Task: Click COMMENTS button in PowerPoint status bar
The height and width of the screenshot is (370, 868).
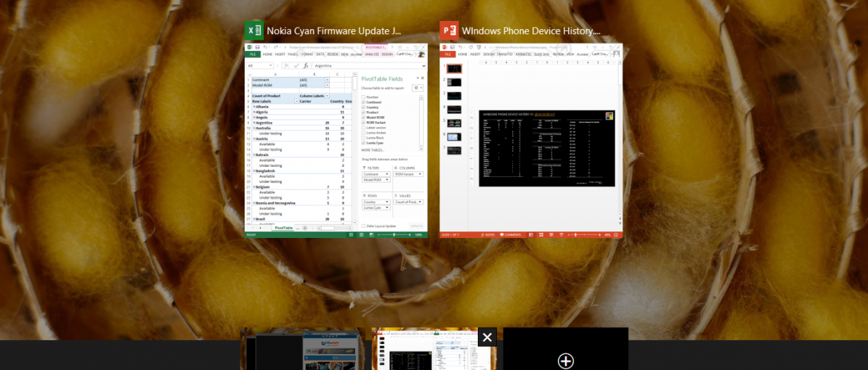Action: [x=510, y=235]
